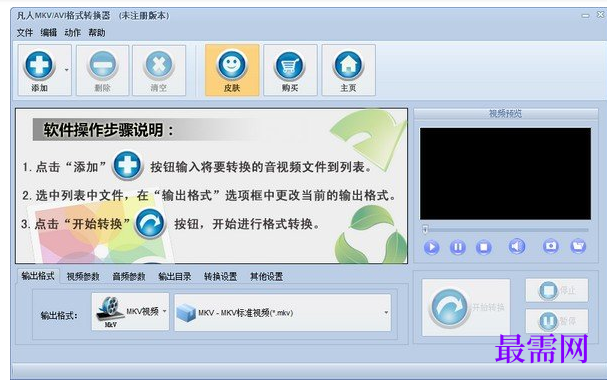The height and width of the screenshot is (380, 607).
Task: Open the dropdown arrow beside 添加
Action: tap(67, 70)
